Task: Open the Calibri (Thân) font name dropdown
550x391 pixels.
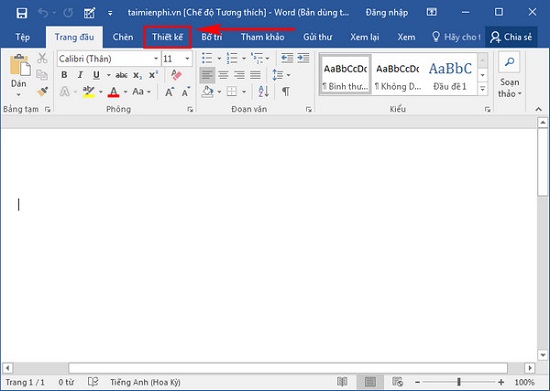Action: (x=156, y=59)
